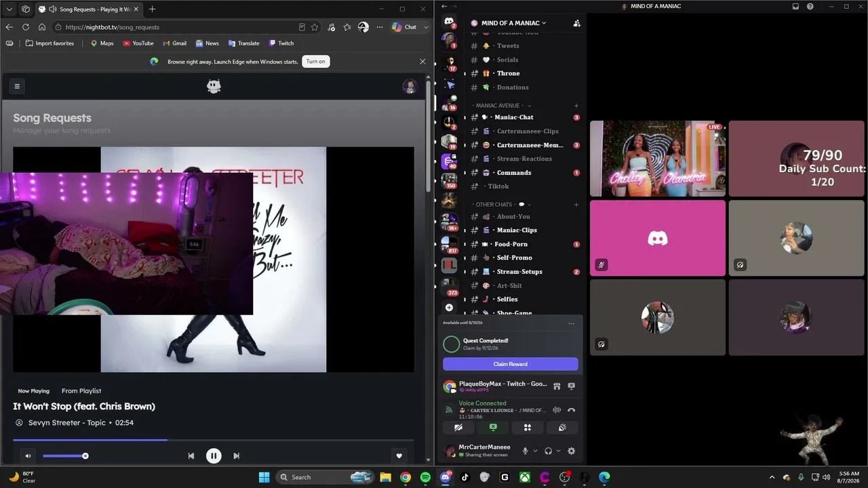Image resolution: width=868 pixels, height=488 pixels.
Task: Mute Nightbot player volume
Action: [28, 456]
